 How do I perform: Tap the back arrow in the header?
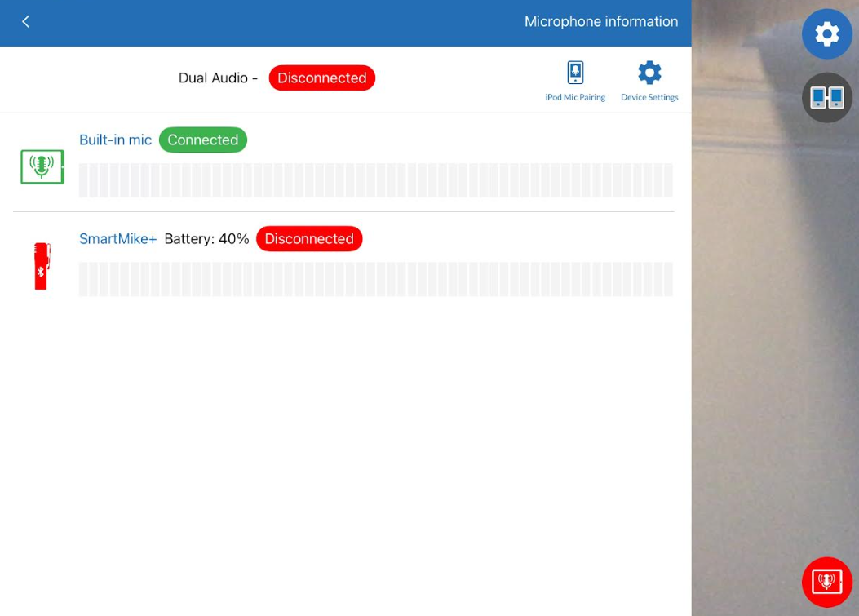(x=26, y=22)
